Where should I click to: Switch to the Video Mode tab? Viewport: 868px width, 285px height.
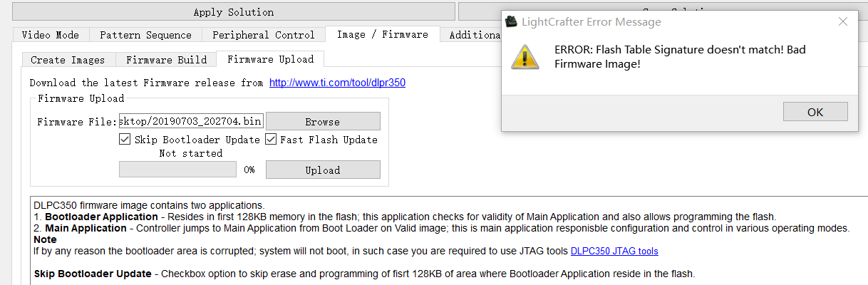pos(51,34)
